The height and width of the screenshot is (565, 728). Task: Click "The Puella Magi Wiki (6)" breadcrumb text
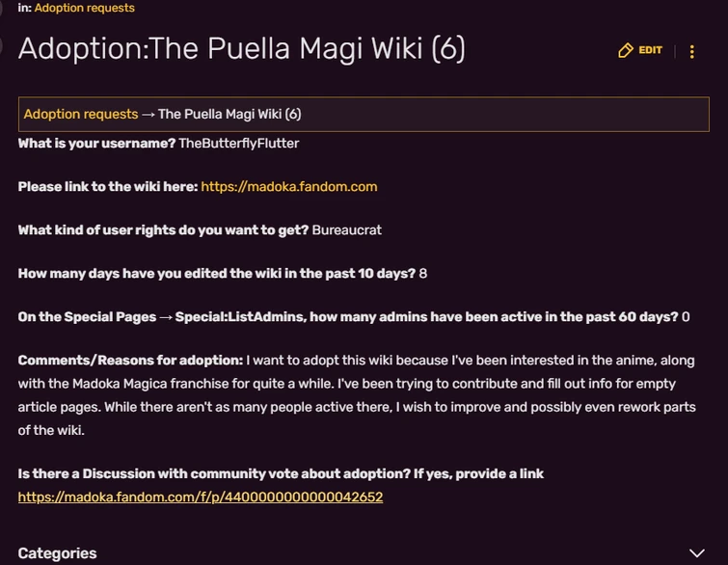(229, 114)
